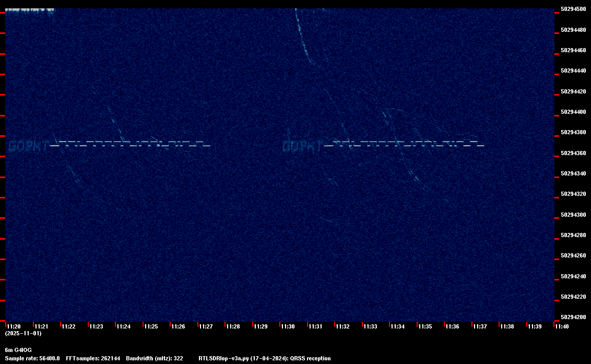Screen dimensions: 591x364
Task: Click the bright curved trace near 50294480
Action: tap(304, 36)
